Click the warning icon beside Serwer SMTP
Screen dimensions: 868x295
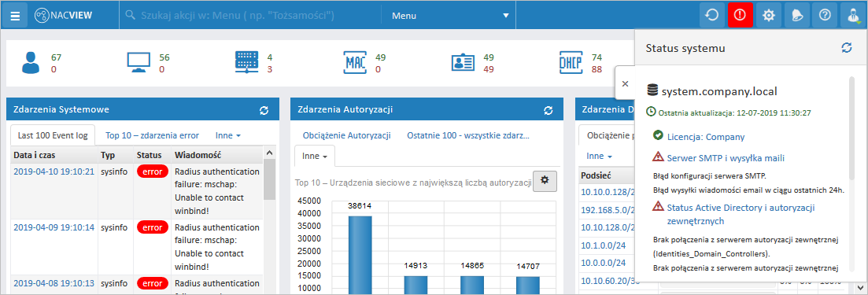[x=658, y=157]
